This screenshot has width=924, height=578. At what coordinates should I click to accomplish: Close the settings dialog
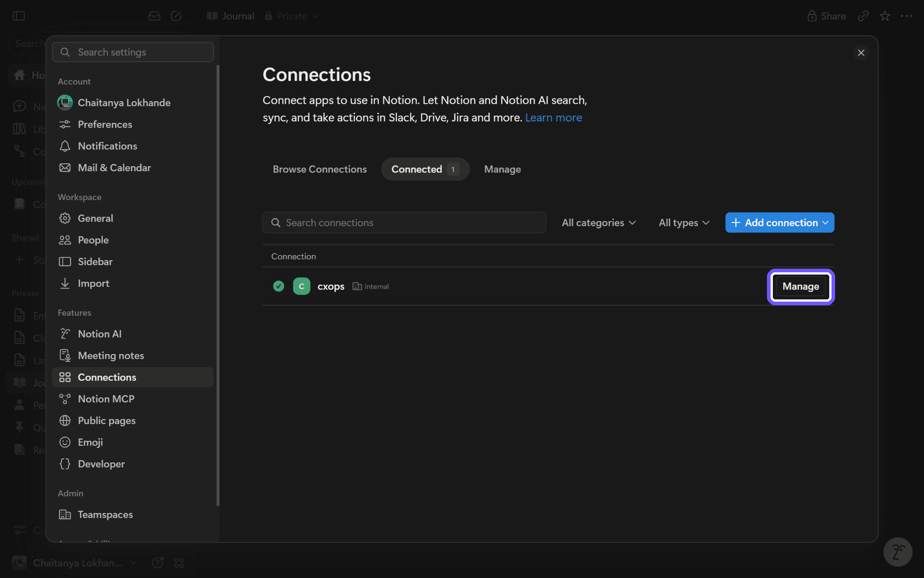click(x=861, y=53)
